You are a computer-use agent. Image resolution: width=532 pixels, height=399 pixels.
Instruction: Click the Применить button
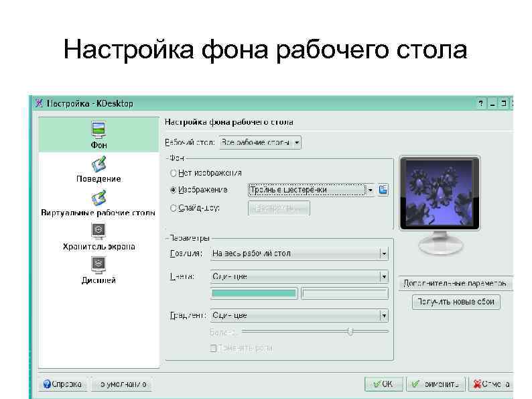435,384
